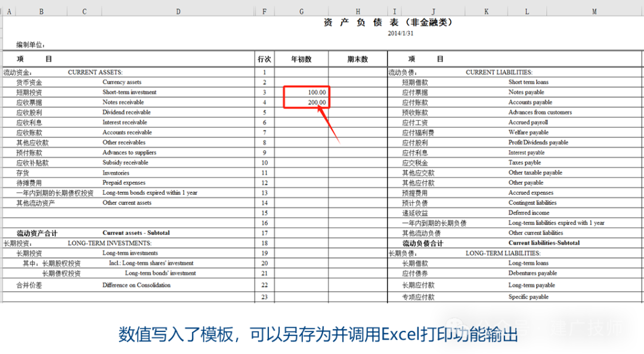644x354 pixels.
Task: Click the Inventories cell
Action: click(x=116, y=173)
